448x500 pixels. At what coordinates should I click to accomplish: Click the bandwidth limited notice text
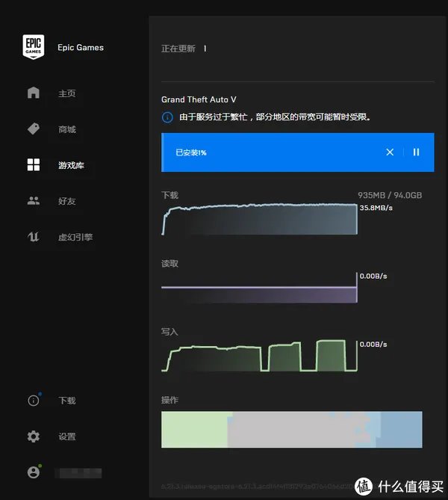tap(275, 117)
